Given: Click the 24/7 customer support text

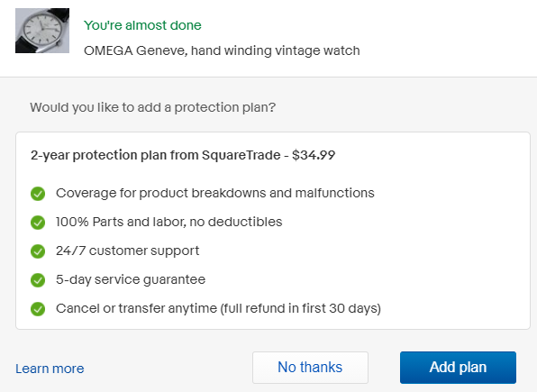Looking at the screenshot, I should pyautogui.click(x=127, y=251).
